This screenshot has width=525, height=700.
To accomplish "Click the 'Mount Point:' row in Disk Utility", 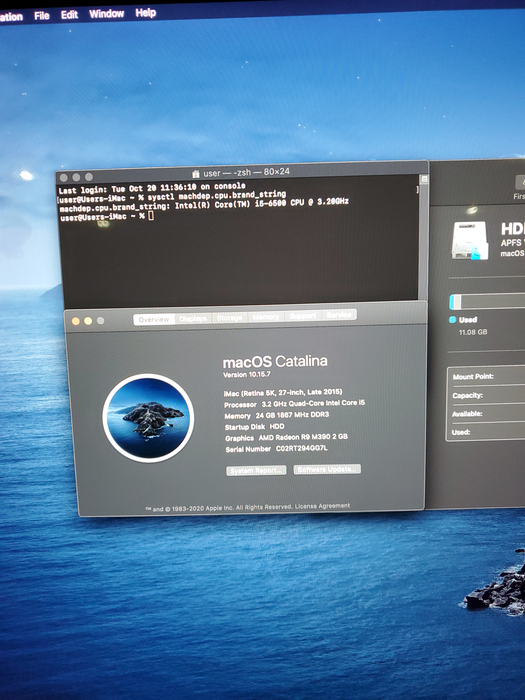I will coord(488,376).
